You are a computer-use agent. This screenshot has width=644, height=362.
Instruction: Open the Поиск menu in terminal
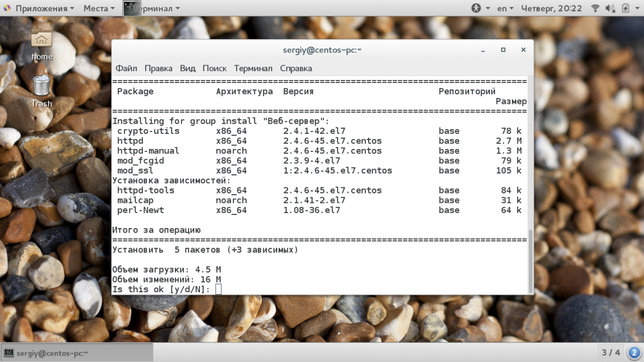pos(214,68)
